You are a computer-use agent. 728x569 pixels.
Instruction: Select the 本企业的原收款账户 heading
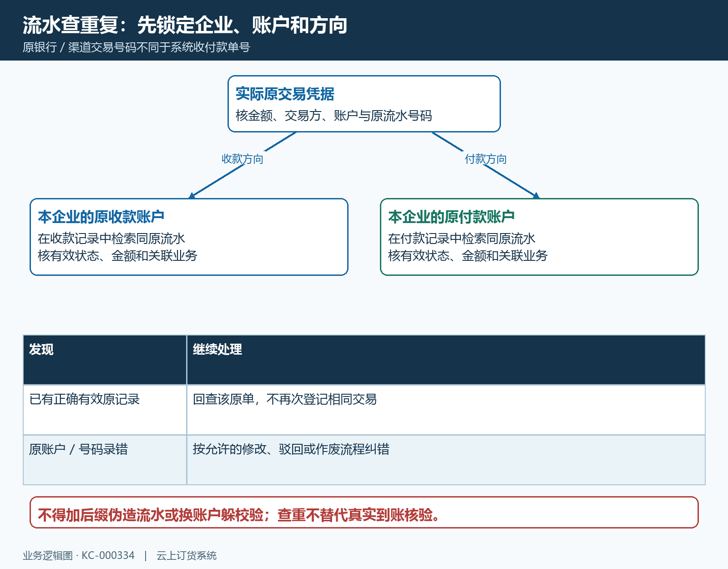(101, 217)
